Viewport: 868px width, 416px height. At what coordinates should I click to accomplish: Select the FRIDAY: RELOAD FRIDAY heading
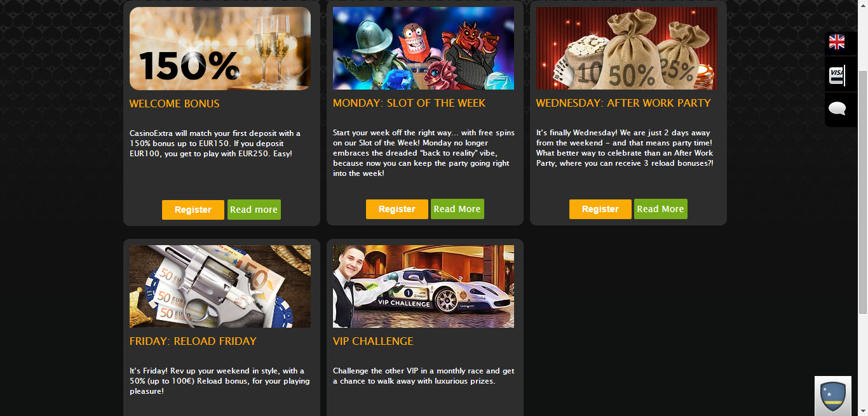(193, 341)
